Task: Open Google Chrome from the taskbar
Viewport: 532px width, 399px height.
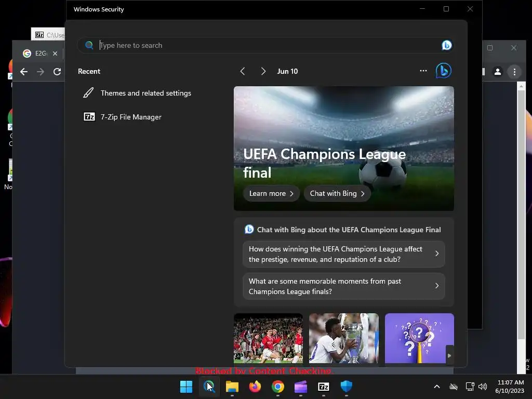Action: (278, 387)
